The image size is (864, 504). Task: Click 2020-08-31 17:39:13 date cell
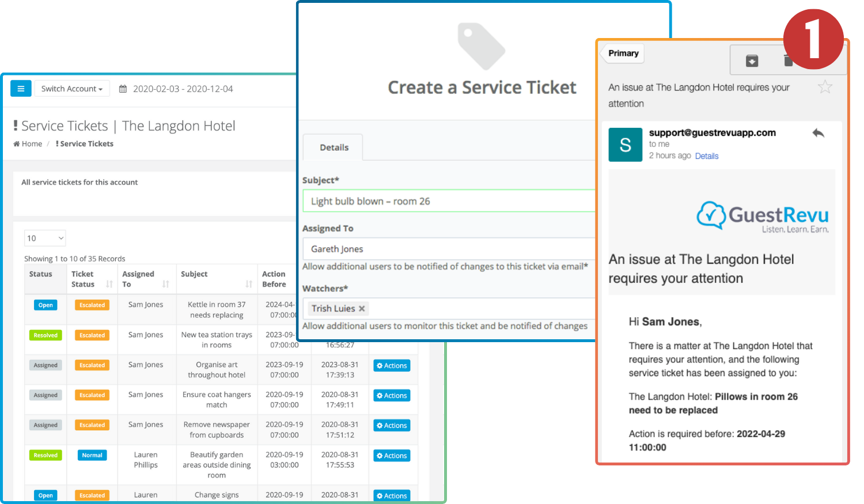(340, 370)
